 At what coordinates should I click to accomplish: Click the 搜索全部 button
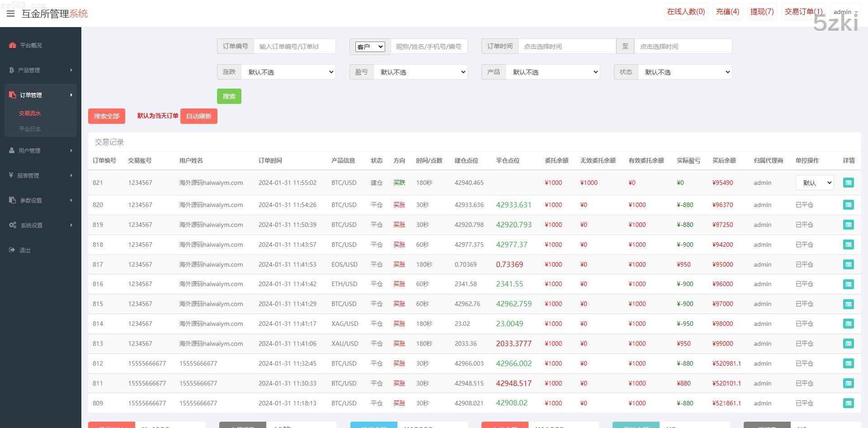[107, 116]
